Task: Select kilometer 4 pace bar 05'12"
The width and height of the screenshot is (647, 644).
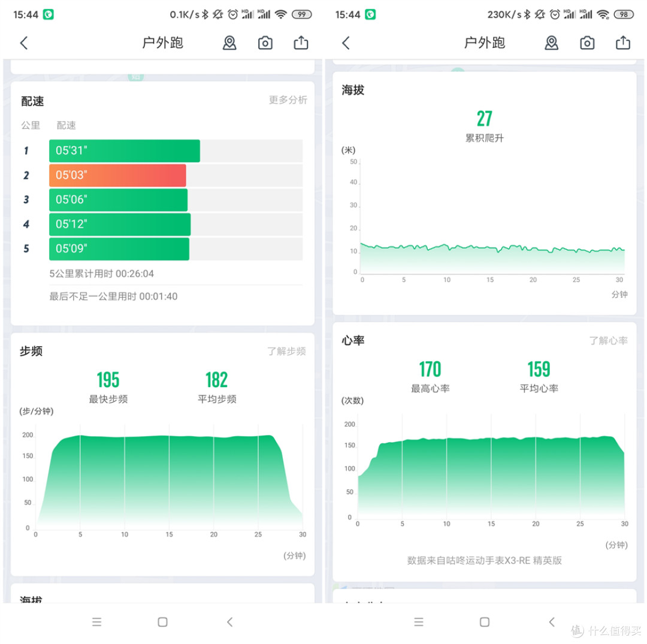Action: [x=120, y=224]
